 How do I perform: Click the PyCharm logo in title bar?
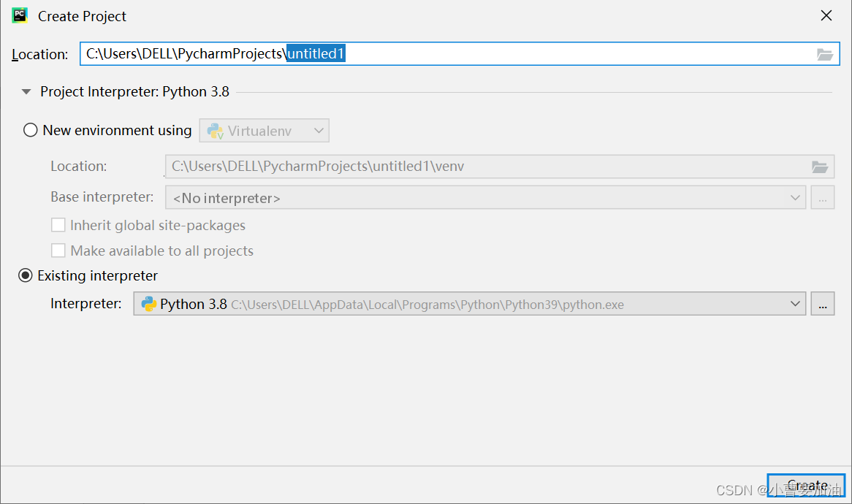tap(20, 16)
